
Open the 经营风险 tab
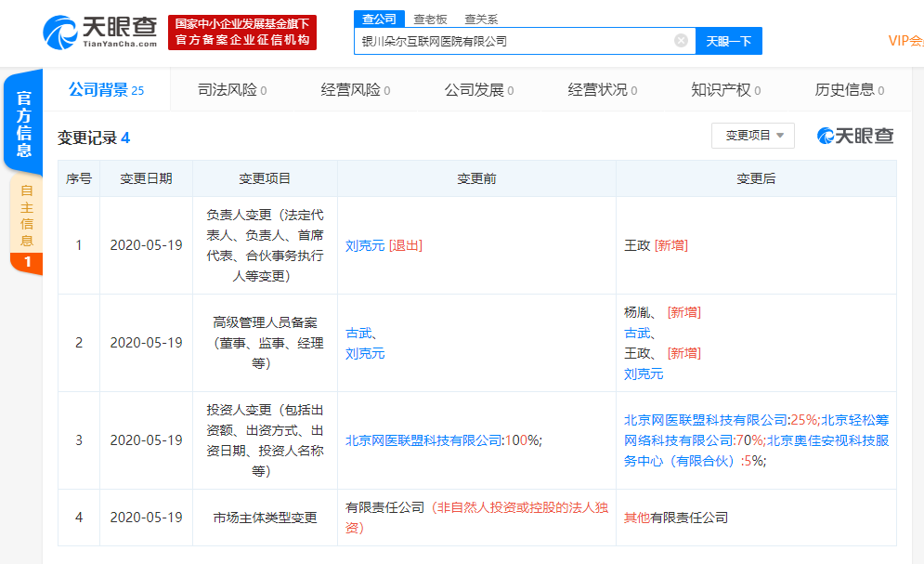[355, 90]
